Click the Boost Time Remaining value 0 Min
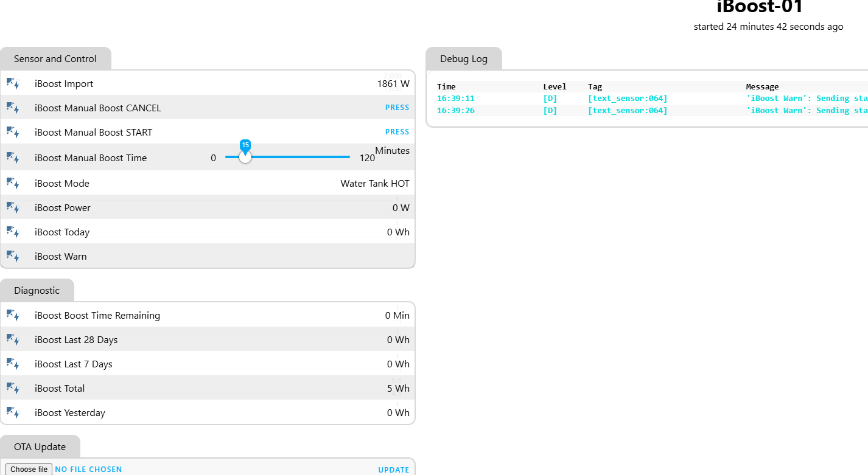Image resolution: width=868 pixels, height=475 pixels. point(397,316)
